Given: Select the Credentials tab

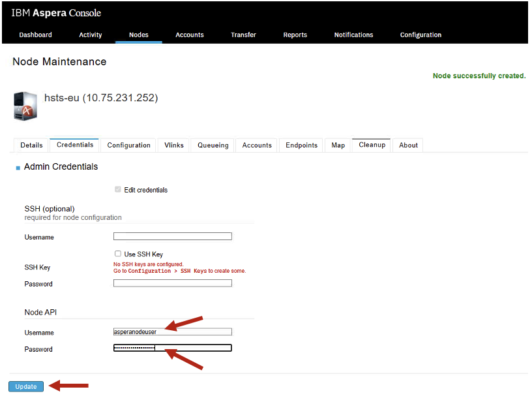Looking at the screenshot, I should pos(74,145).
